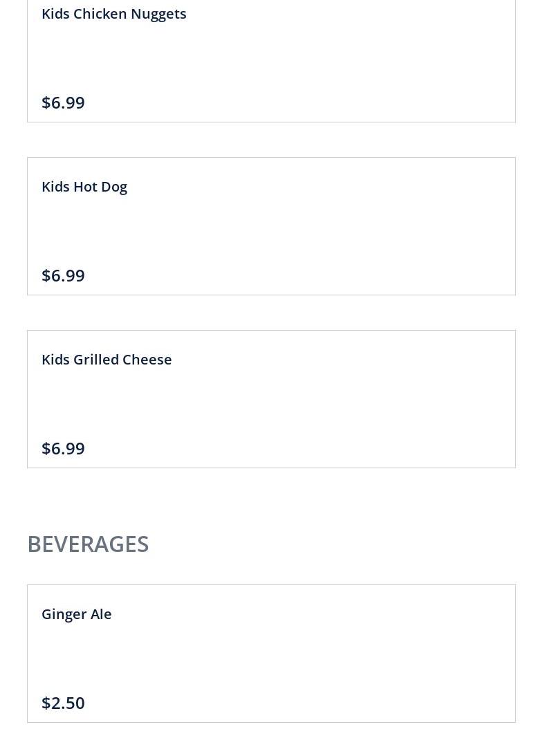Click the word "Nuggets" in first item
543x756 pixels.
click(x=158, y=15)
